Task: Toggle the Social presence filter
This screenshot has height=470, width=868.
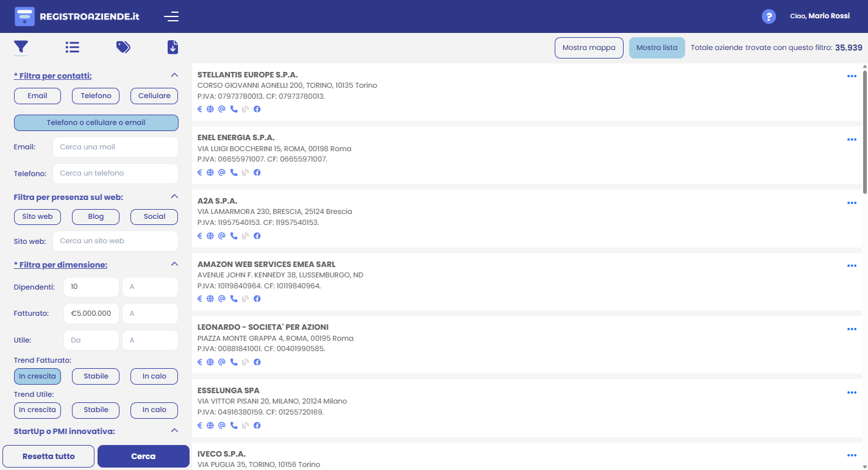Action: click(x=154, y=216)
